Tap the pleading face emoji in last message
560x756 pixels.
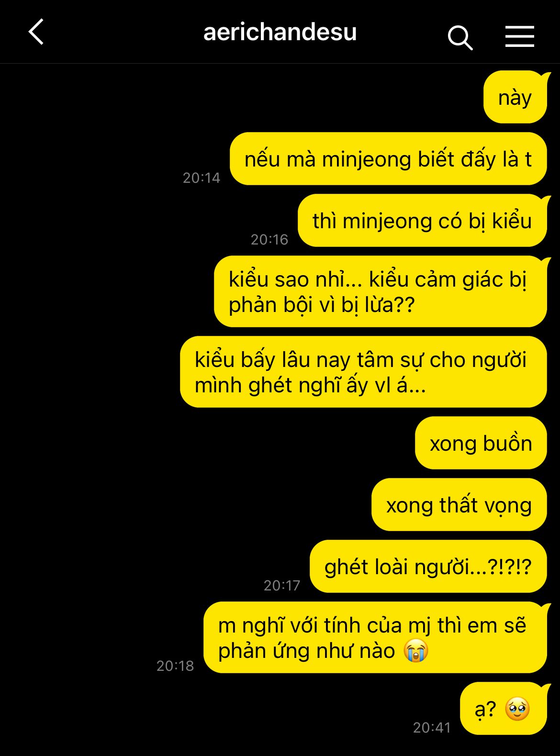click(x=517, y=709)
